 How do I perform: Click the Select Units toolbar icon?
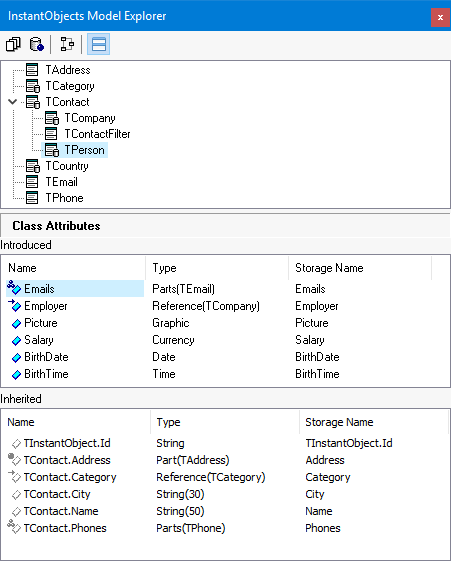pyautogui.click(x=13, y=44)
